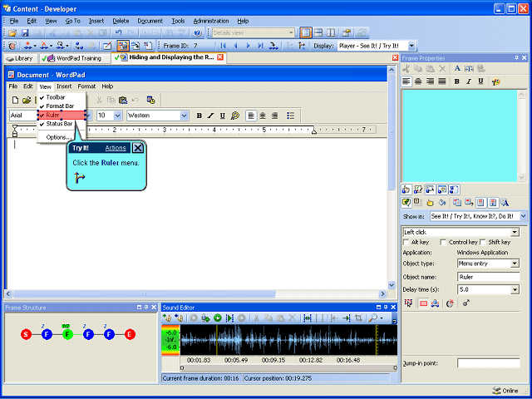Click the green F frame node
The width and height of the screenshot is (532, 399).
tap(67, 334)
